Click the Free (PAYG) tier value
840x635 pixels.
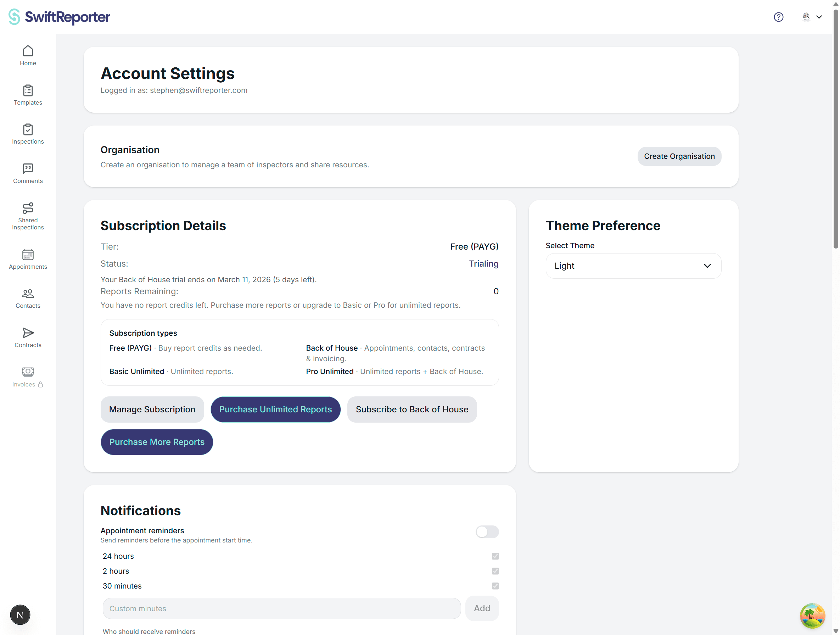point(474,246)
